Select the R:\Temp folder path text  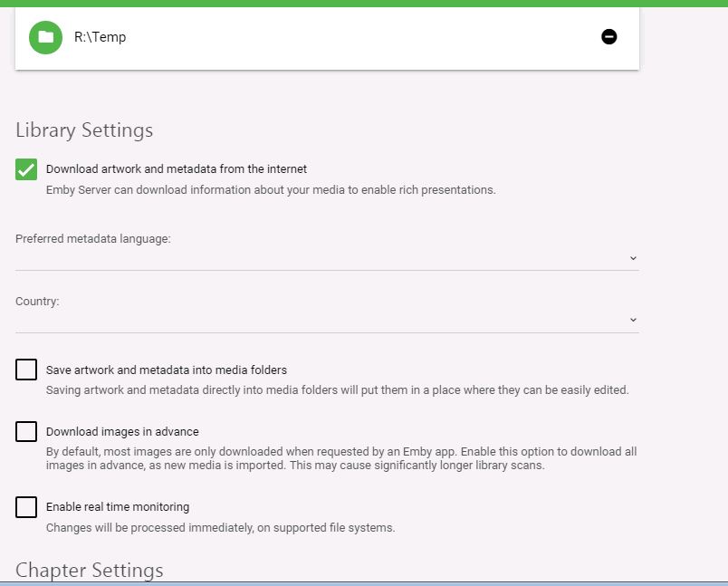[x=101, y=37]
